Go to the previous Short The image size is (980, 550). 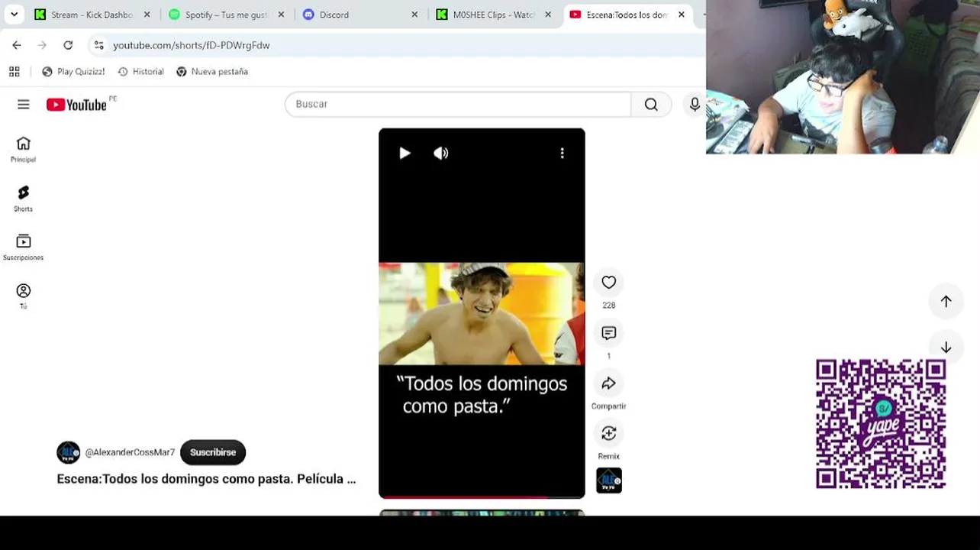pos(946,301)
